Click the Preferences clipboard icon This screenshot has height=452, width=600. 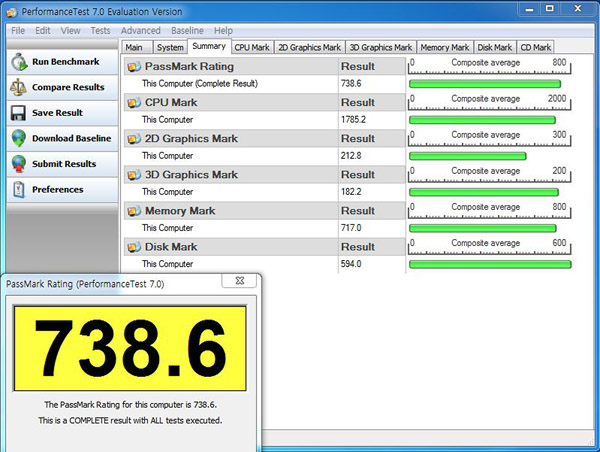click(19, 189)
